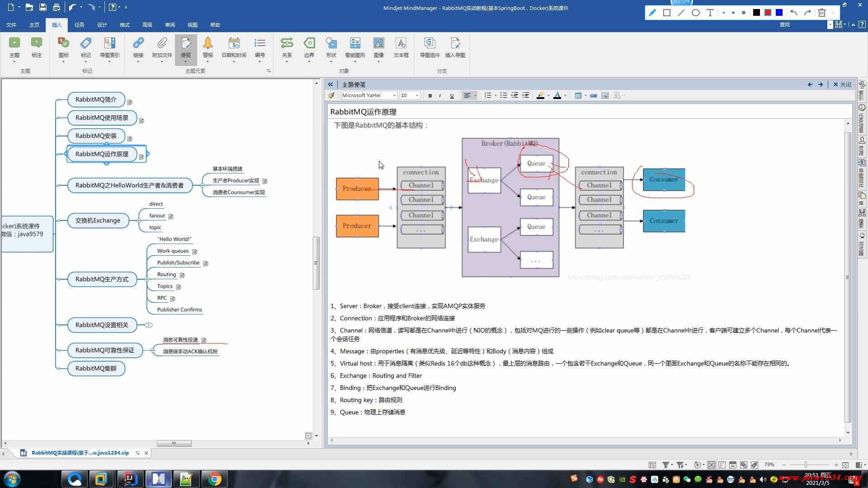Viewport: 868px width, 488px height.
Task: Open the Chrome icon in taskbar
Action: 214,479
